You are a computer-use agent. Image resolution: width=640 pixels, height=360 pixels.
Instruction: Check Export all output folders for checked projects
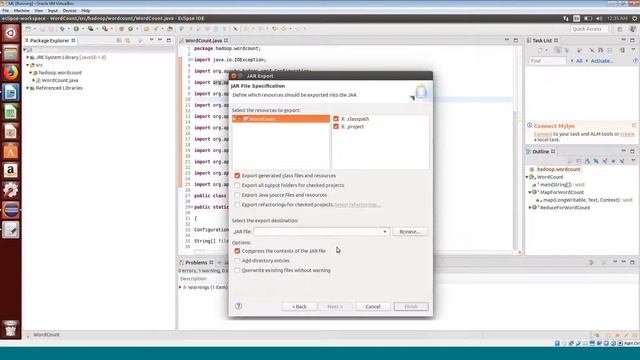(237, 185)
